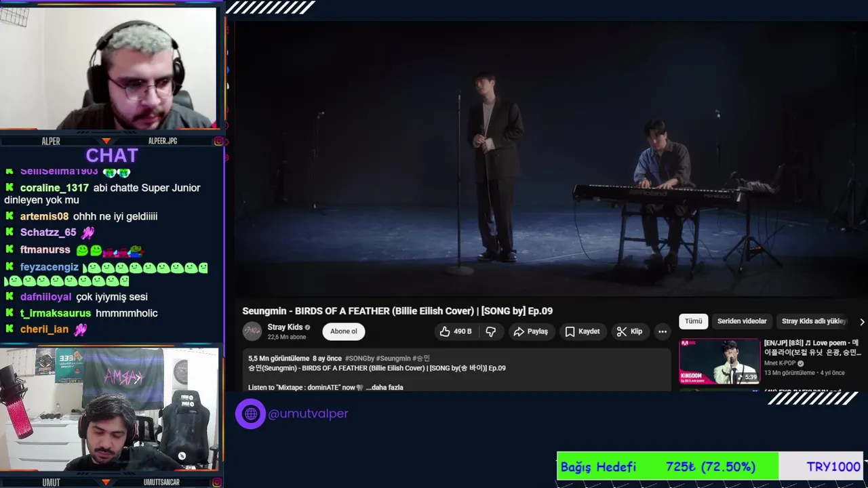Click Kick badge next to Schatzz_65
868x488 pixels.
(x=9, y=232)
